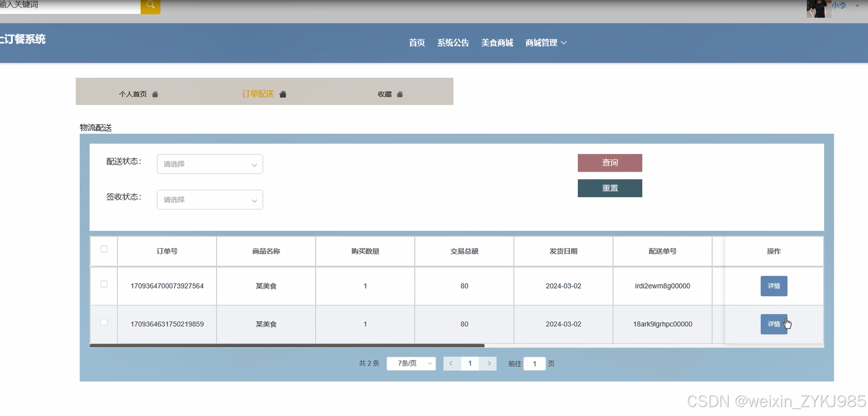Image resolution: width=868 pixels, height=416 pixels.
Task: Open the 首页 nav item
Action: tap(417, 43)
